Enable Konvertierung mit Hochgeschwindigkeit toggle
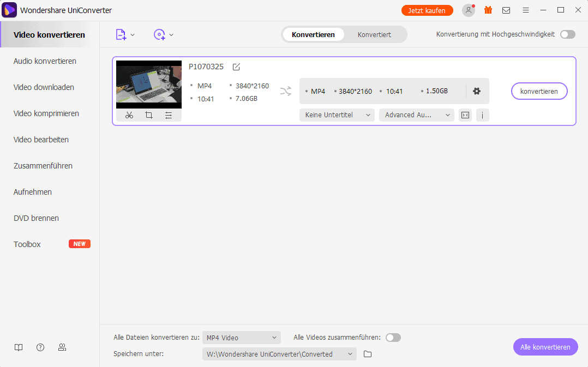Screen dimensions: 588x367 point(567,34)
